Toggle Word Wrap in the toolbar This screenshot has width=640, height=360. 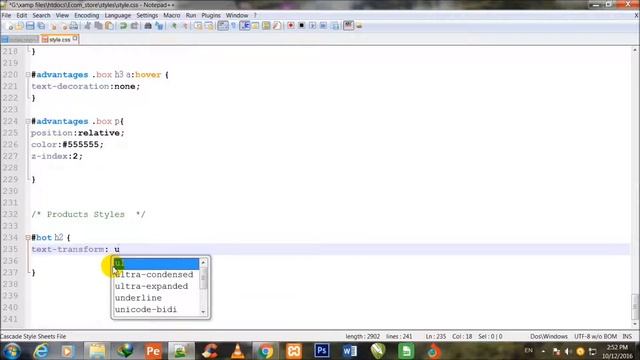222,26
